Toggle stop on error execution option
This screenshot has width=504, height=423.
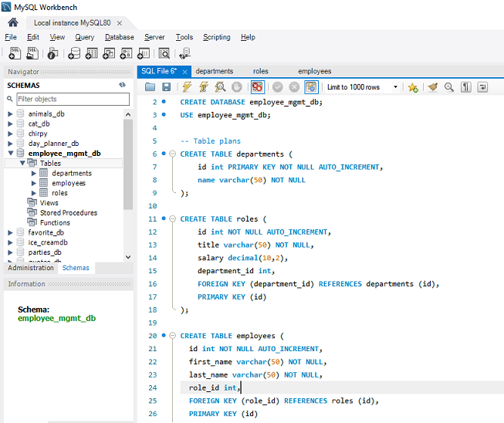258,86
